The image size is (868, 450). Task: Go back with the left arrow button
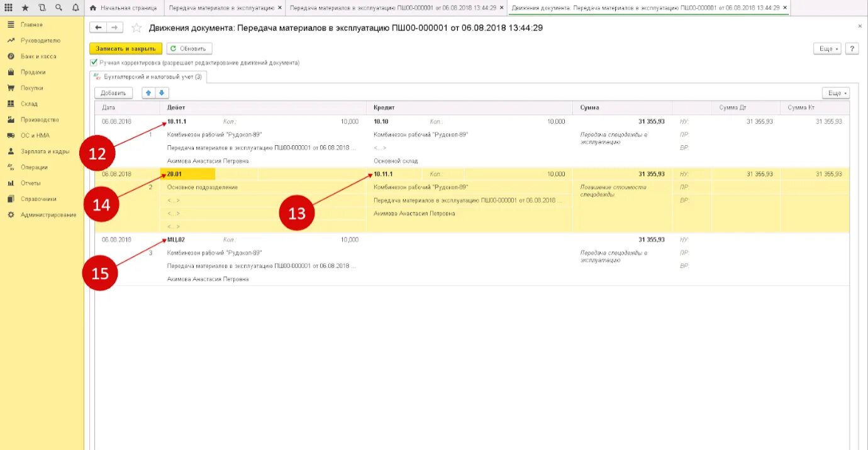pyautogui.click(x=98, y=28)
